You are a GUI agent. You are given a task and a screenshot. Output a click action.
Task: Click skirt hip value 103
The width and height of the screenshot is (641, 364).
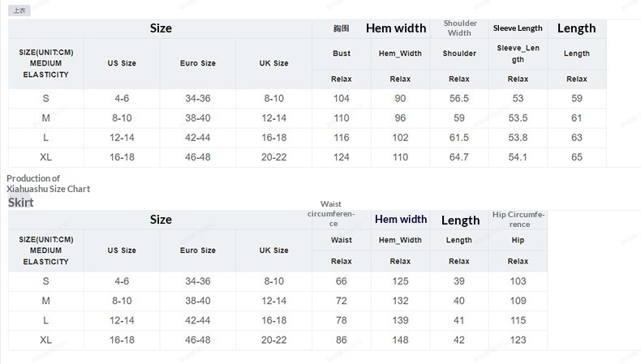(x=518, y=281)
